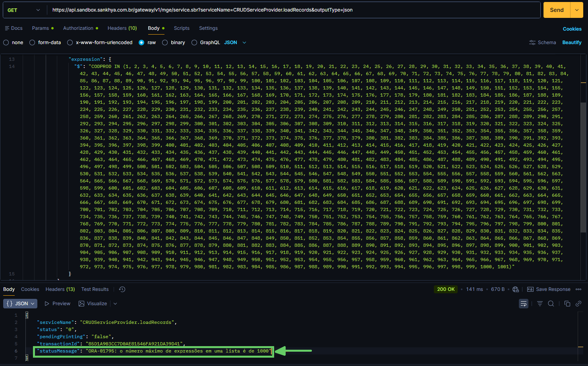Click the 141 ms response time
Screen dimensions: 588x366
pyautogui.click(x=474, y=289)
